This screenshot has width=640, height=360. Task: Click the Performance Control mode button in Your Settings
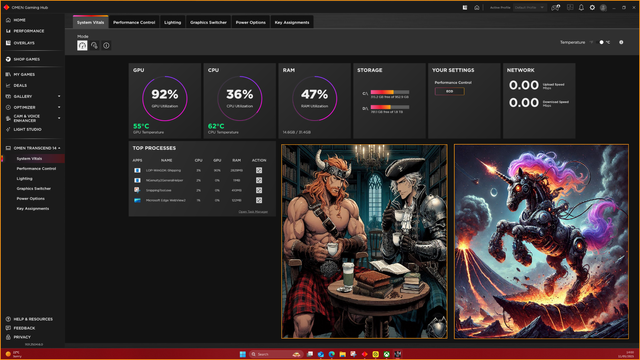(x=449, y=91)
